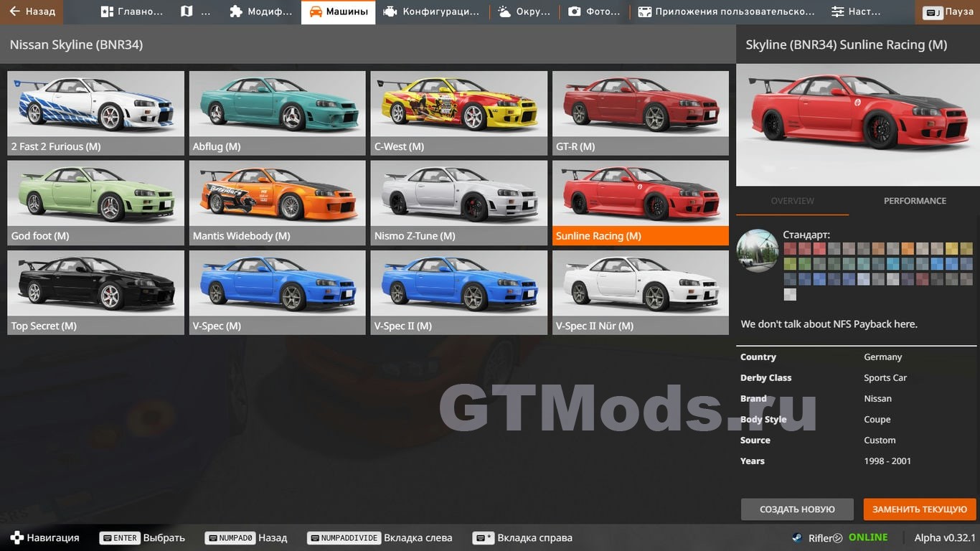Pick the GT-R (M) configuration
Screen dimensions: 980x551
[641, 113]
